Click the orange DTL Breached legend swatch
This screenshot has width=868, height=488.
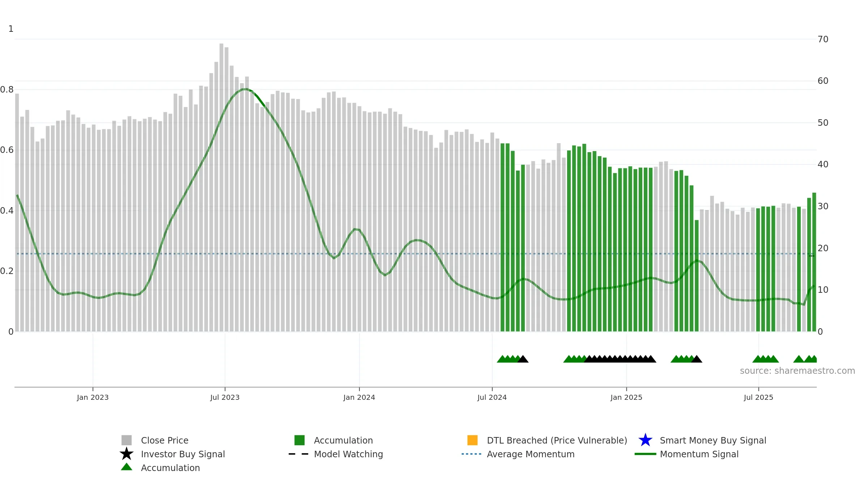[x=472, y=440]
